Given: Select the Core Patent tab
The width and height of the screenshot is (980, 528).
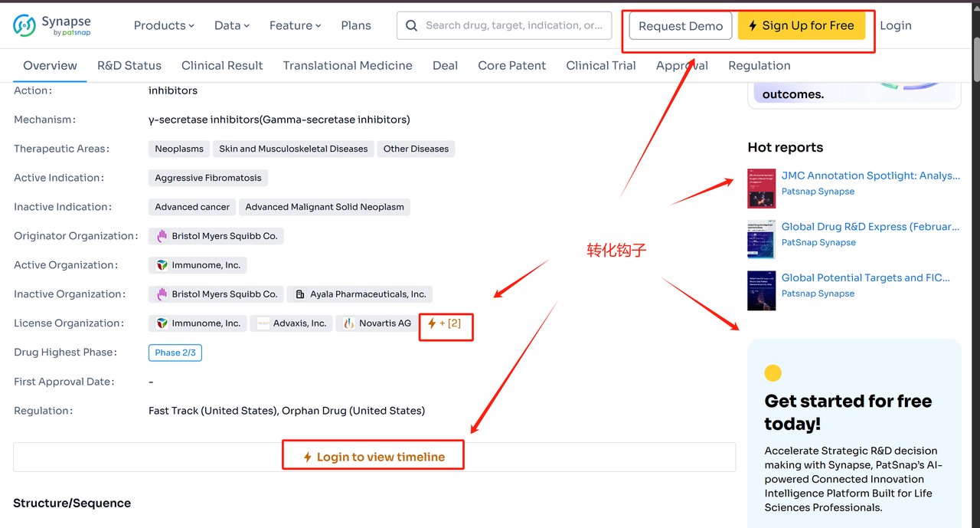Looking at the screenshot, I should pyautogui.click(x=512, y=65).
